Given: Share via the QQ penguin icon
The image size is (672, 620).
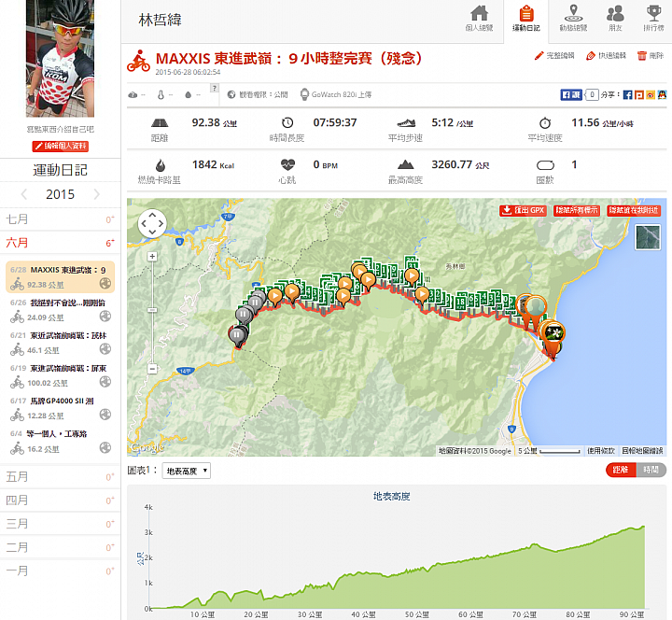Looking at the screenshot, I should [662, 94].
